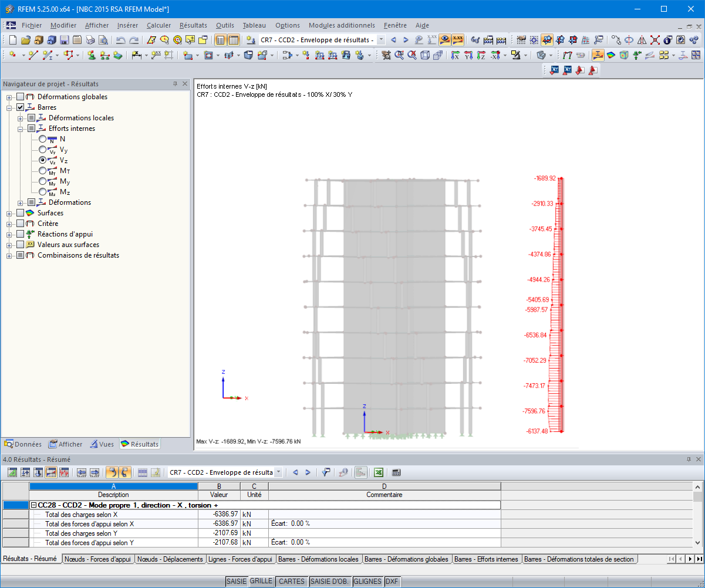Click the Données navigator tab
The height and width of the screenshot is (588, 705).
pyautogui.click(x=23, y=444)
